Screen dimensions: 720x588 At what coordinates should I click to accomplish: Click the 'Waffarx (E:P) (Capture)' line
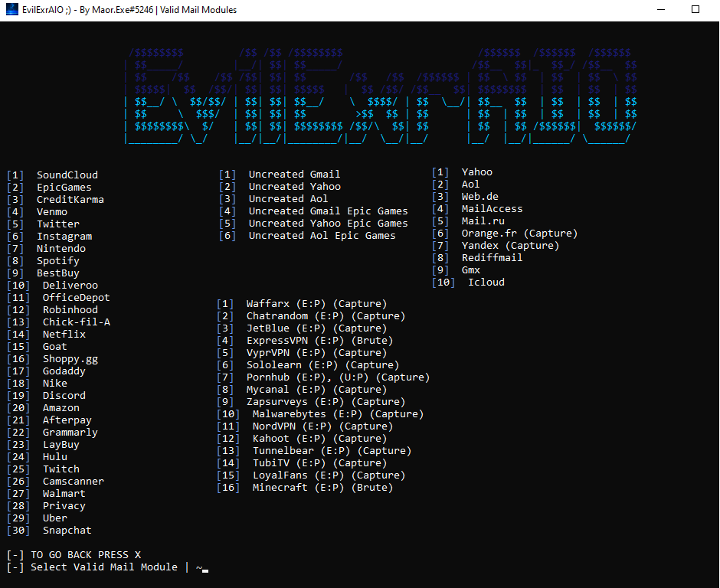pyautogui.click(x=316, y=303)
